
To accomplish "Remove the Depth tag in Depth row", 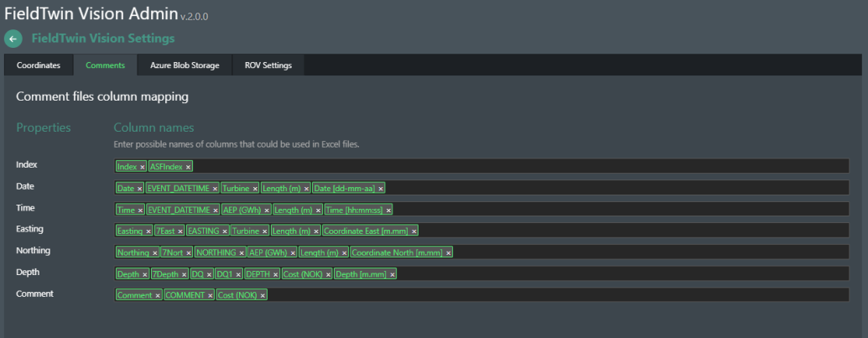I will click(x=144, y=274).
